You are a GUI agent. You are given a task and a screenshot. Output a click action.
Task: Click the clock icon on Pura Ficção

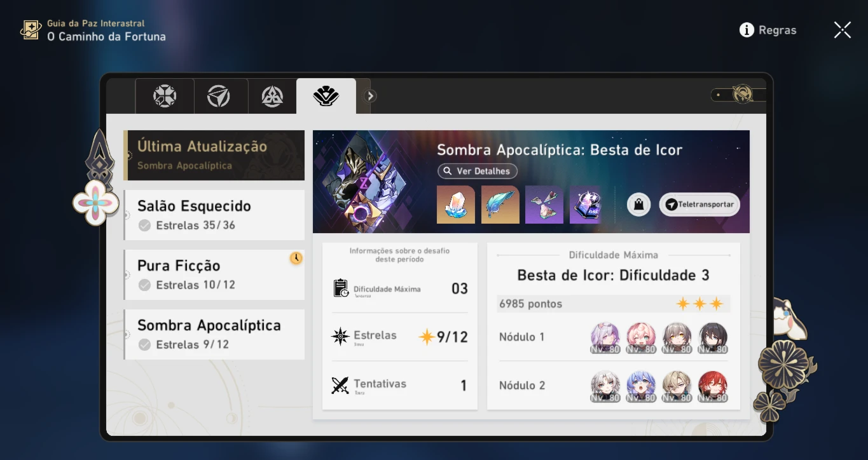click(296, 258)
